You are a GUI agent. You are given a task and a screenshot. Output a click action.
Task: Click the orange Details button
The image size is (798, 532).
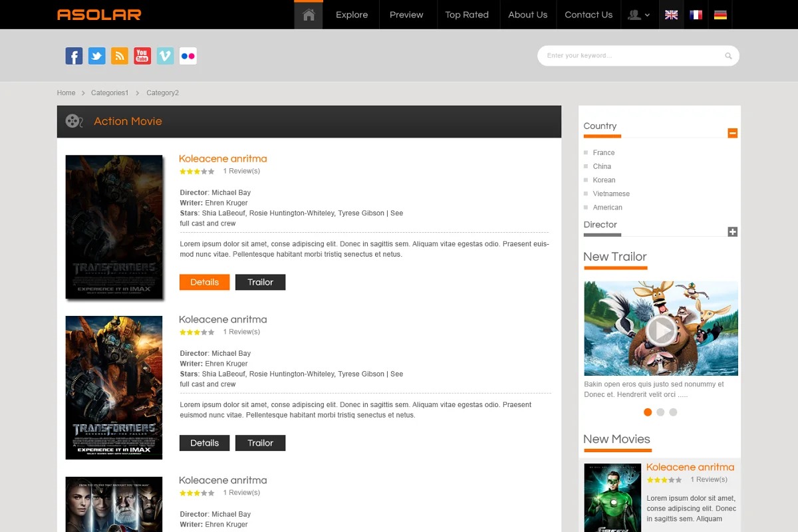point(204,282)
